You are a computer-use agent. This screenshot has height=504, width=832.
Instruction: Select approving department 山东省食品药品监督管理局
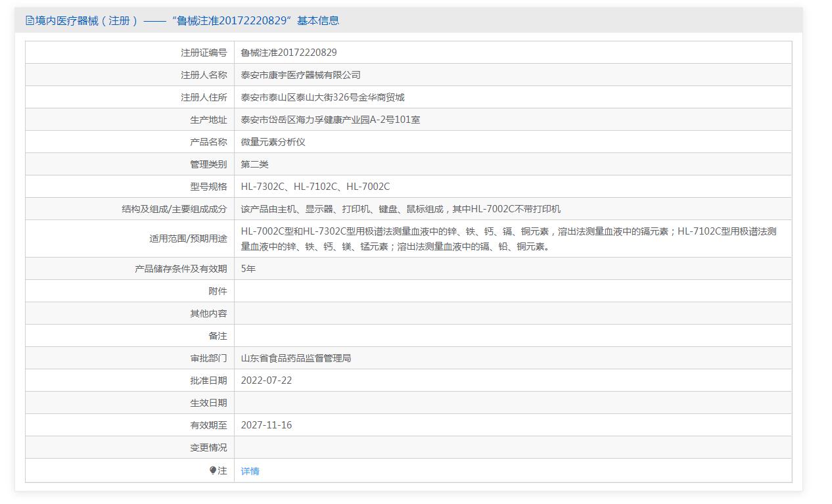[x=296, y=358]
